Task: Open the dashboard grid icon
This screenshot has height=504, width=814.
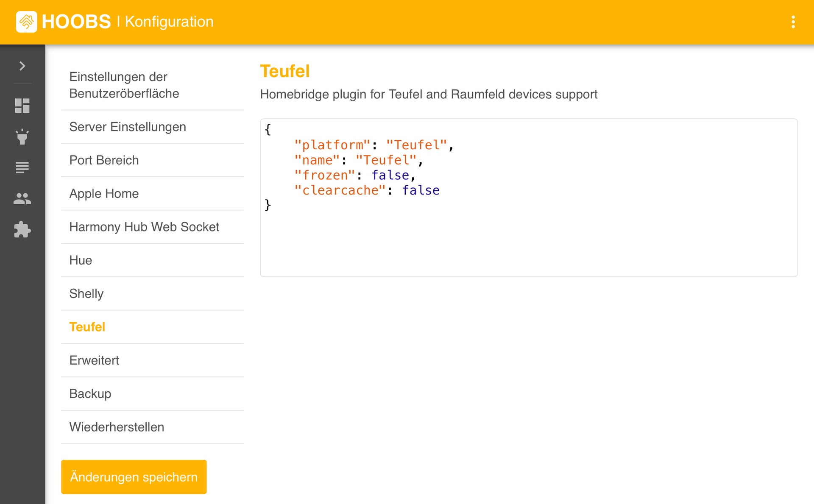Action: (22, 106)
